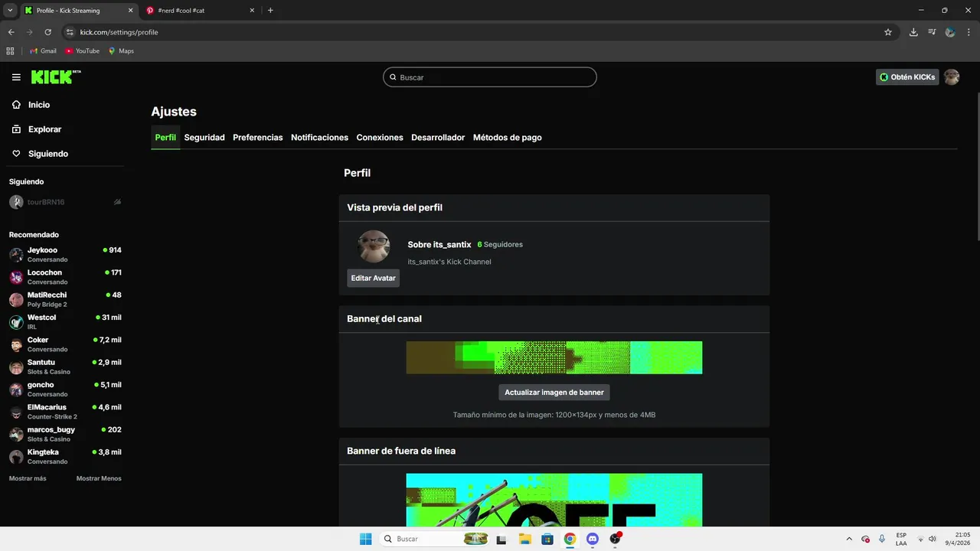
Task: Show hidden system tray icons
Action: [x=848, y=539]
